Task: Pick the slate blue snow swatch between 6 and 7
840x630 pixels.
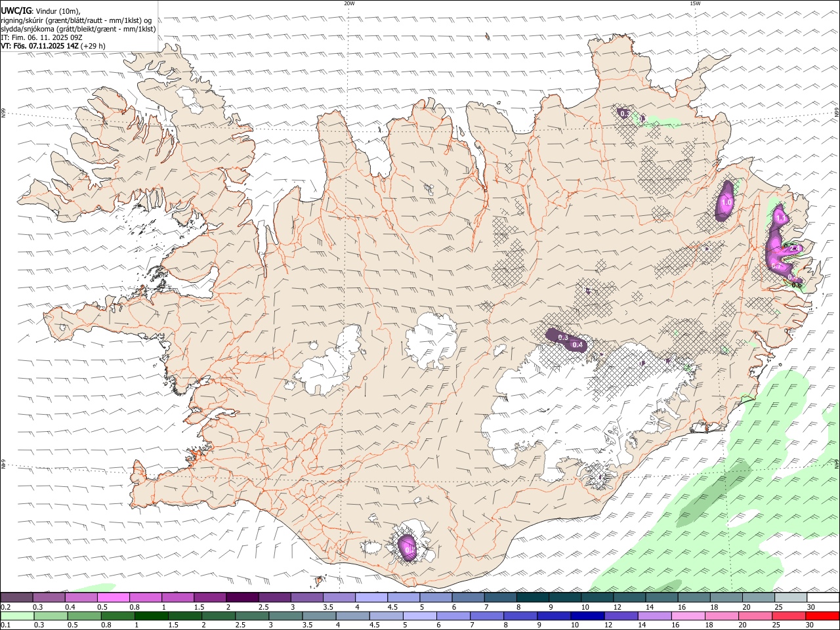Action: (x=468, y=598)
